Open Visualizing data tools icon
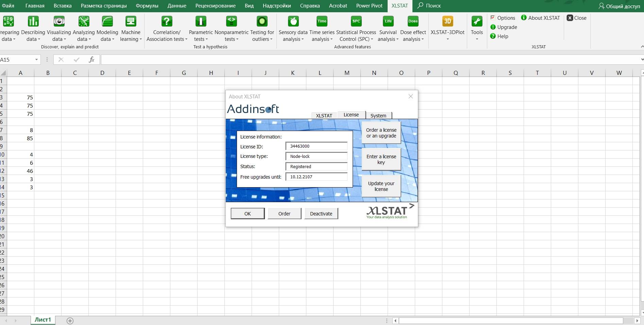Screen dimensions: 644x325 point(59,21)
